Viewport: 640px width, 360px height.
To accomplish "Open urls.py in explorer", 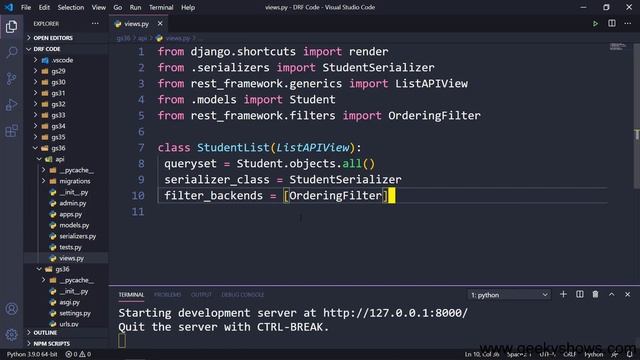I will 69,324.
